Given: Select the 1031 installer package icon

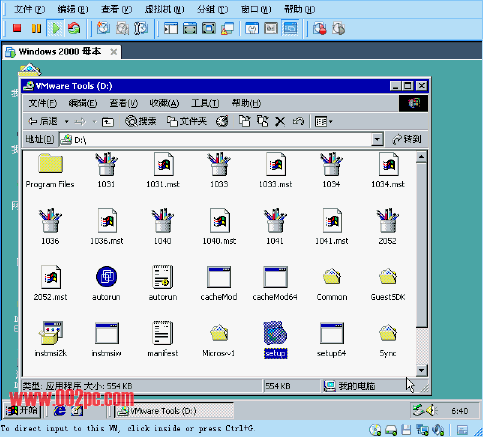Looking at the screenshot, I should coord(106,171).
